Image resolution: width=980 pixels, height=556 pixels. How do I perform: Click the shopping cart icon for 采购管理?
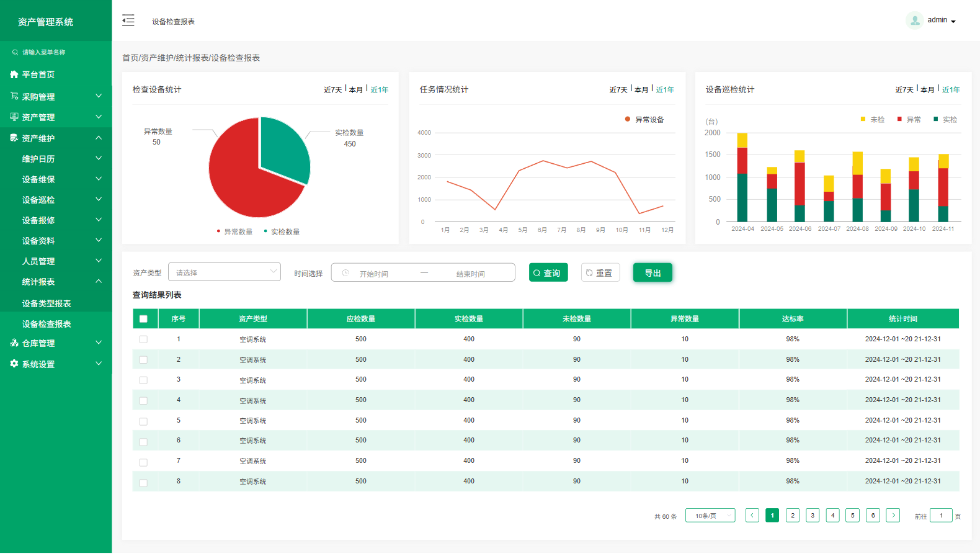tap(14, 96)
